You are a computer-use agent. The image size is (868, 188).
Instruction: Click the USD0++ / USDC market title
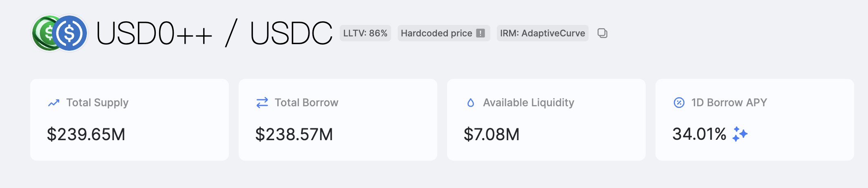(x=215, y=33)
